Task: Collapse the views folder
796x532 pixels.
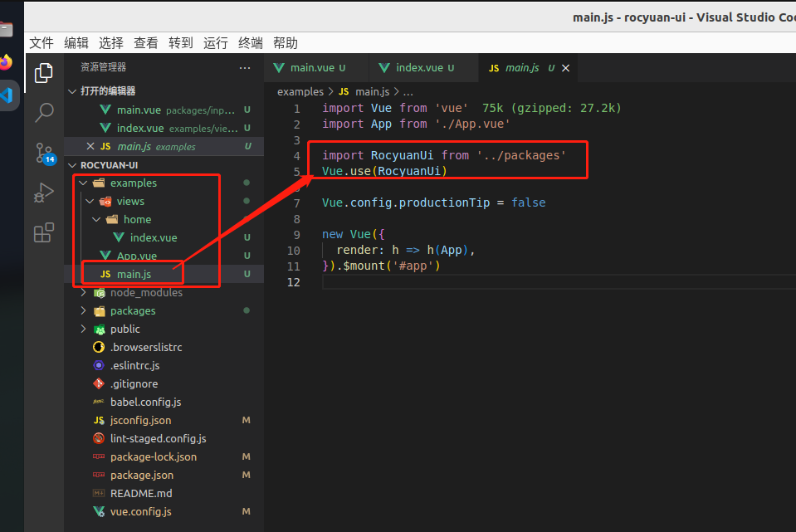Action: tap(90, 201)
